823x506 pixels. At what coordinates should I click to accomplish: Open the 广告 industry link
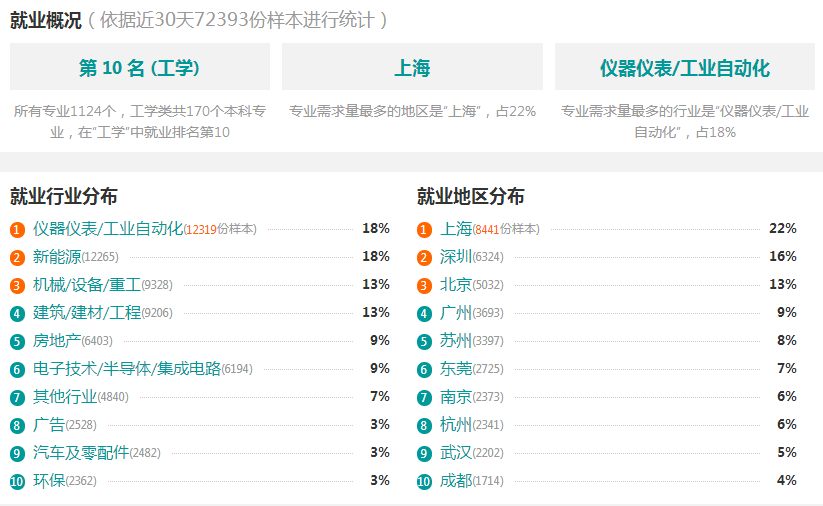point(49,425)
